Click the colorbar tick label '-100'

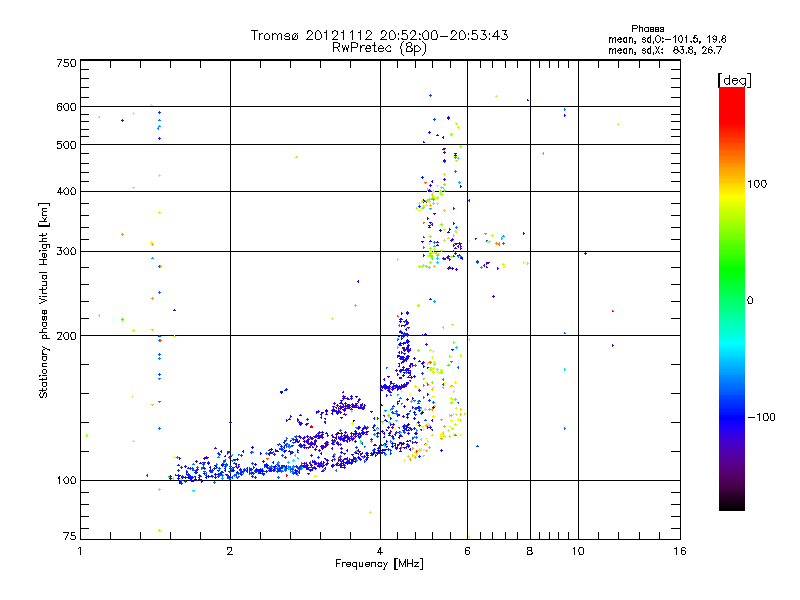(x=761, y=417)
